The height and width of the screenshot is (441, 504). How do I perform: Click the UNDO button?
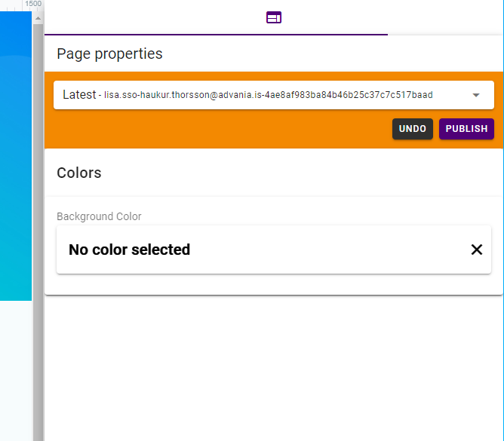tap(413, 129)
